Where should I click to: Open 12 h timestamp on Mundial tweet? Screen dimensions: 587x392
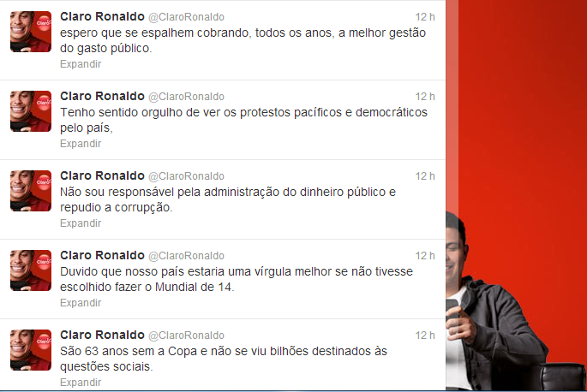[425, 256]
